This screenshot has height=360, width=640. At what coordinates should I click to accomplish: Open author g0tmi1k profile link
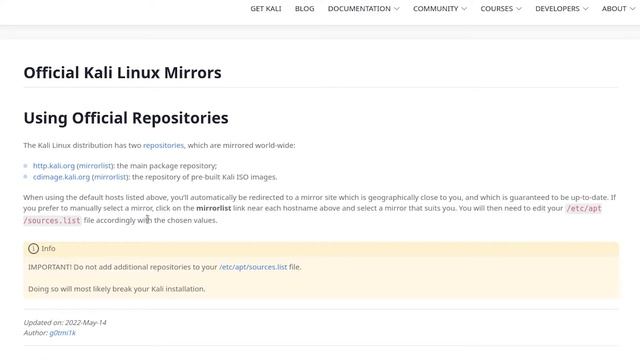pyautogui.click(x=62, y=333)
